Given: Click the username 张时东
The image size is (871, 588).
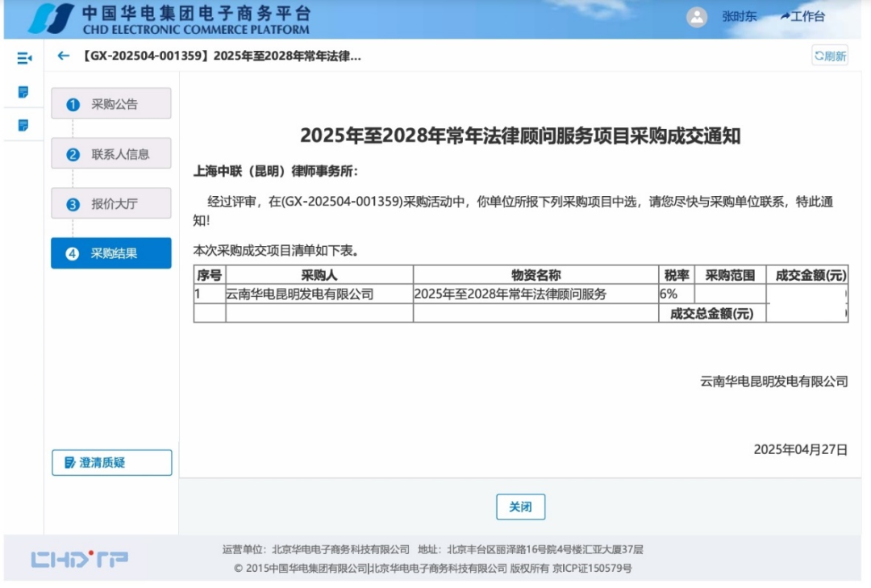Looking at the screenshot, I should coord(740,17).
